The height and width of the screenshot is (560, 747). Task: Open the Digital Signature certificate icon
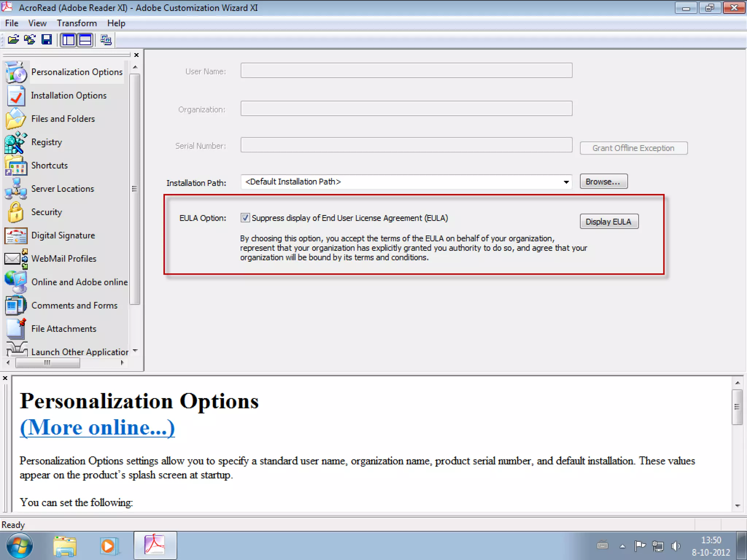16,236
